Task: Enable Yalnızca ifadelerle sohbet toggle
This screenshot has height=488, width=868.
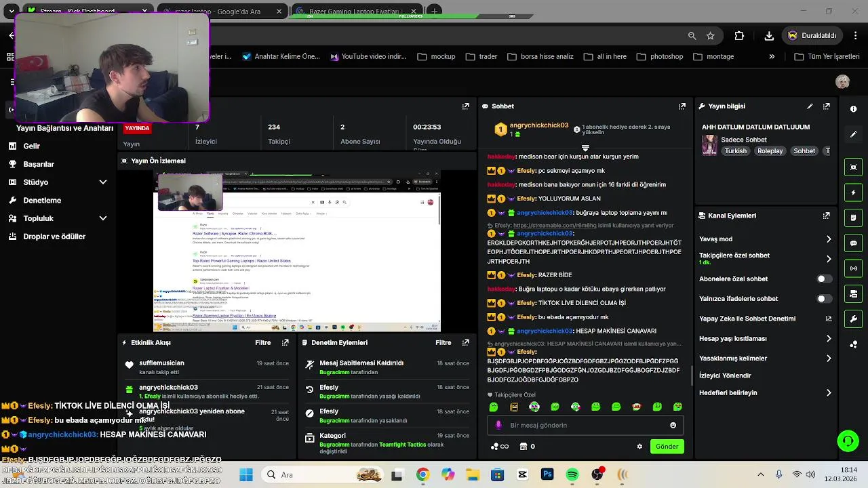Action: pyautogui.click(x=824, y=299)
